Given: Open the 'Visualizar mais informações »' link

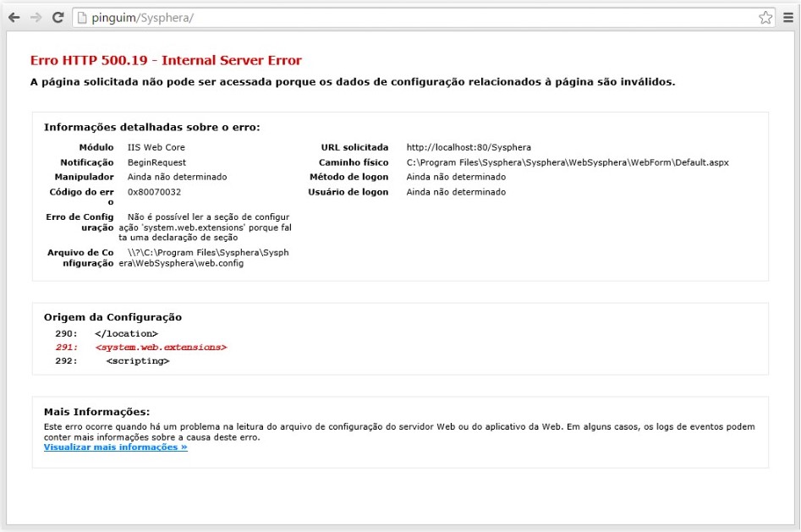Looking at the screenshot, I should click(115, 447).
